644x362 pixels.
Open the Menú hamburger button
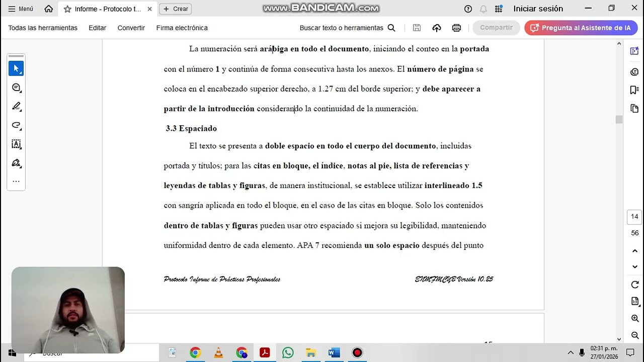[x=21, y=9]
